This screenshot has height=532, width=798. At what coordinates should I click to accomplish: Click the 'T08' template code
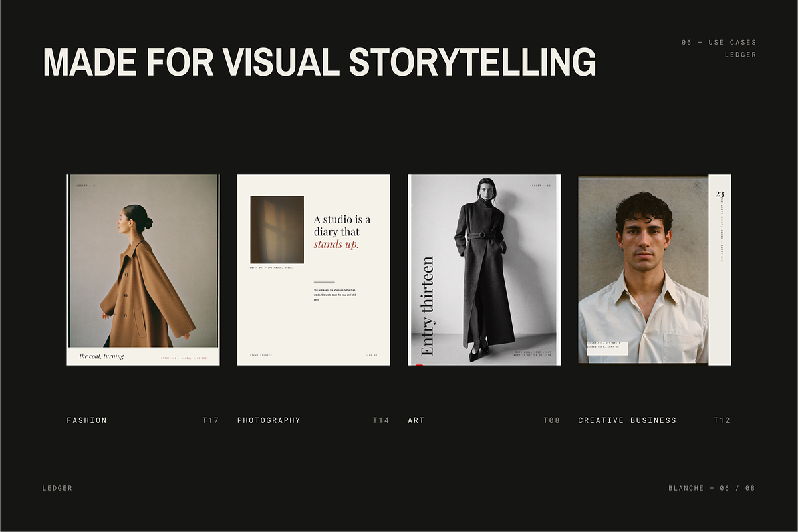point(551,420)
